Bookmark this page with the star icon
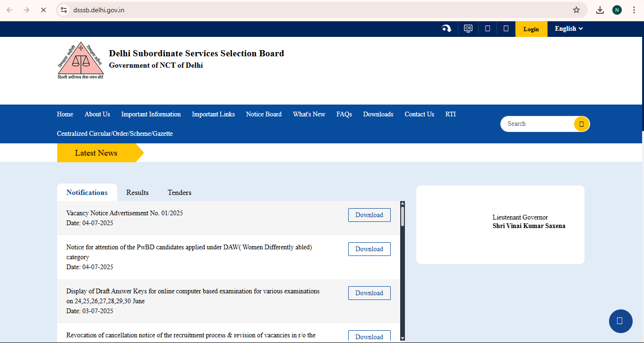The height and width of the screenshot is (343, 644). 576,10
